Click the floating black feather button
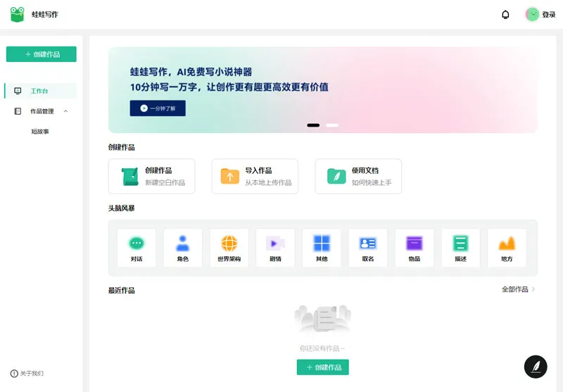Image resolution: width=563 pixels, height=392 pixels. (536, 367)
